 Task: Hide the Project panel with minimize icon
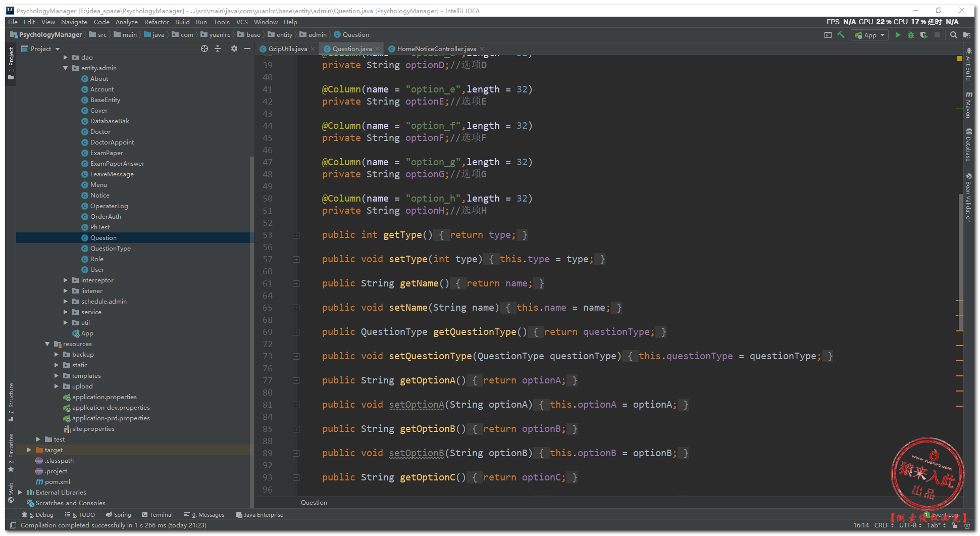[247, 48]
